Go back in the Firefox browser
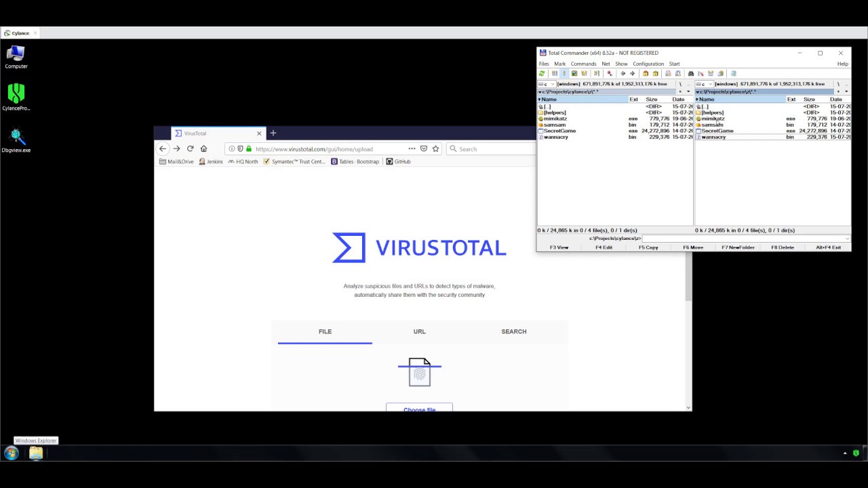868x488 pixels. 163,148
